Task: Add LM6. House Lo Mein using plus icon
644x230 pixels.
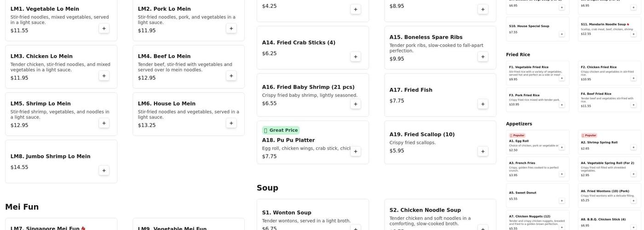Action: coord(231,123)
